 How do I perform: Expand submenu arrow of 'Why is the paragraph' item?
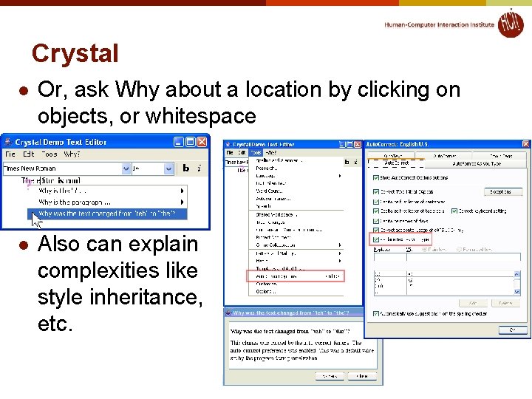(182, 202)
